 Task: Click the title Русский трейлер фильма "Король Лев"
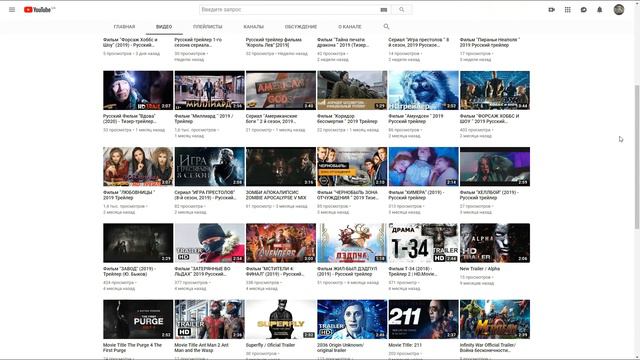[x=274, y=42]
